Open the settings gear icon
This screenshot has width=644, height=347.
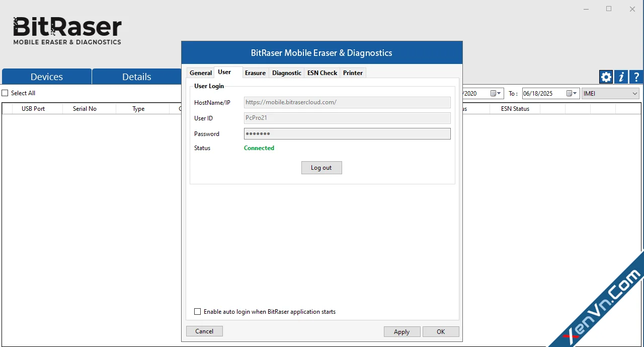[606, 77]
